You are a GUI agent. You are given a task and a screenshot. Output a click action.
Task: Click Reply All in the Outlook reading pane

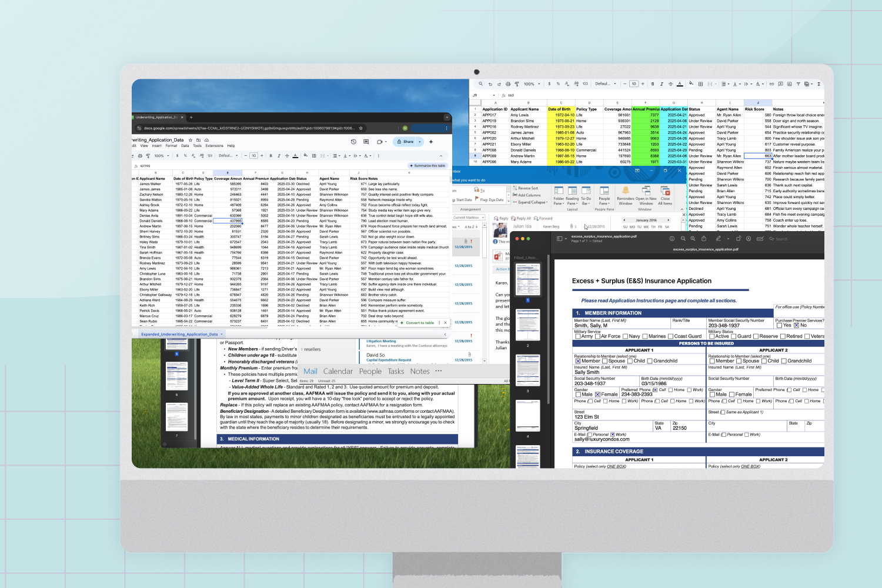click(521, 218)
